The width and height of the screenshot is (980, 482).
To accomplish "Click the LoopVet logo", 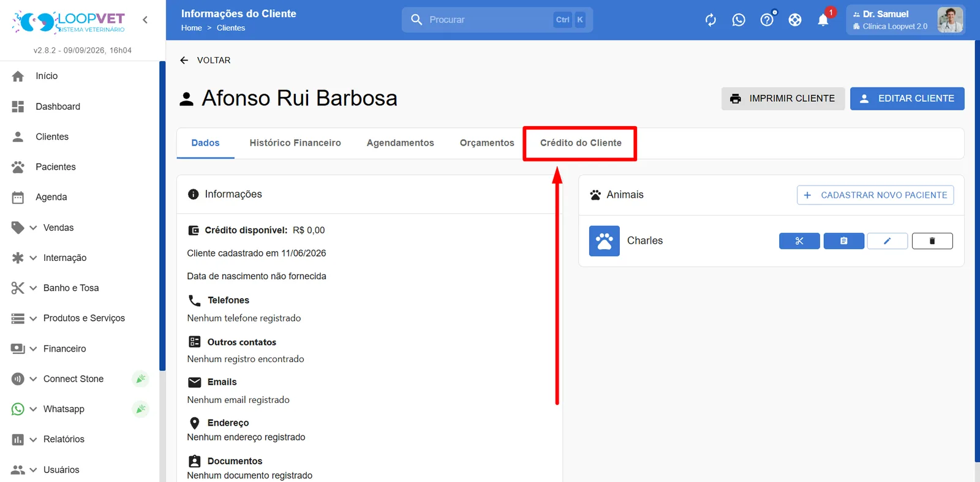I will pos(69,21).
